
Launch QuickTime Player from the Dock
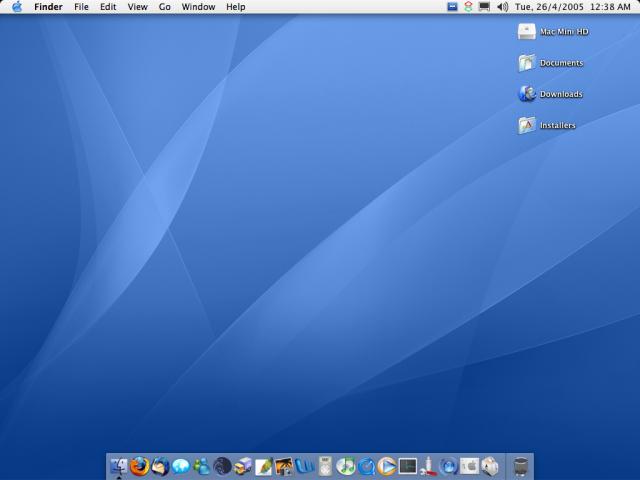367,466
